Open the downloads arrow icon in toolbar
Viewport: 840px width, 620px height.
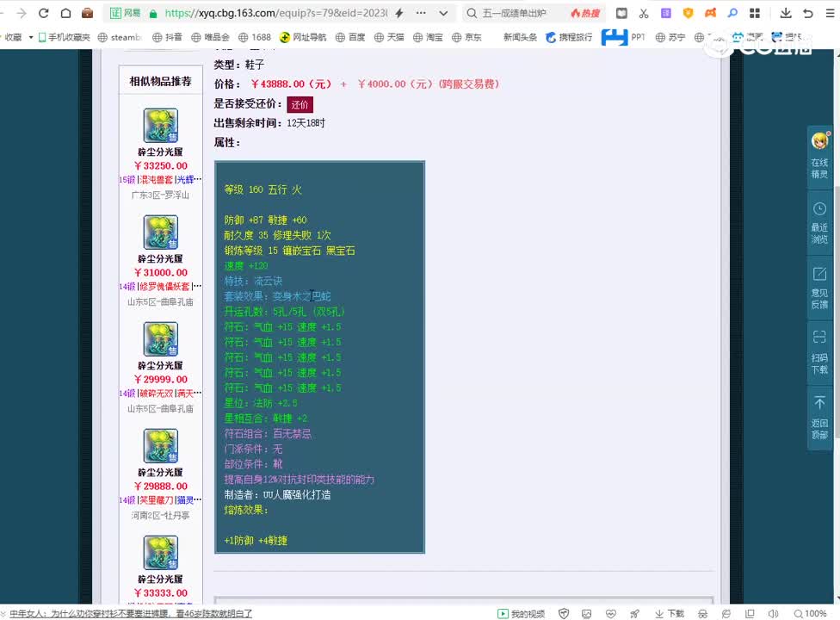[x=786, y=13]
